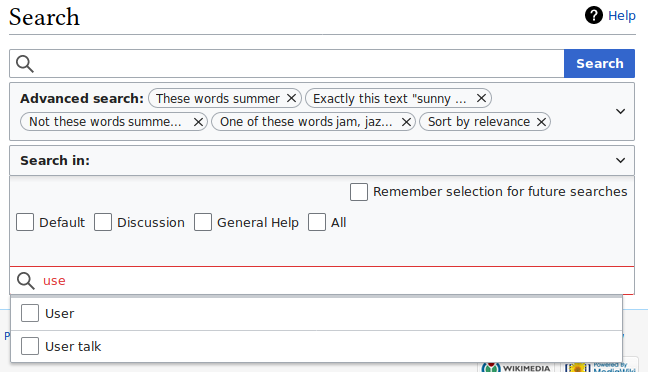This screenshot has height=372, width=648.
Task: Collapse the Search in panel chevron
Action: click(x=620, y=160)
